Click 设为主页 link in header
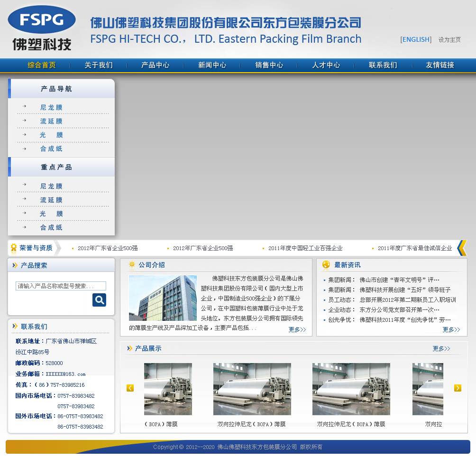 click(449, 40)
